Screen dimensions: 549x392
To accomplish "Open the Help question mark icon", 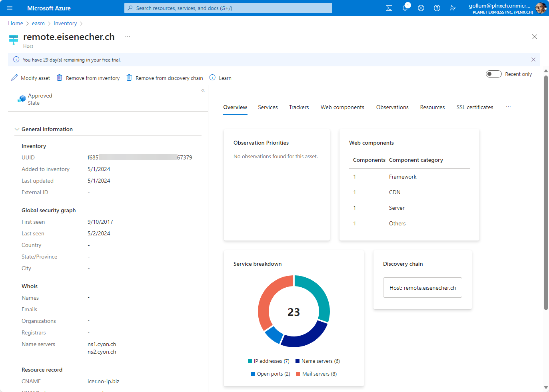I will click(x=437, y=8).
